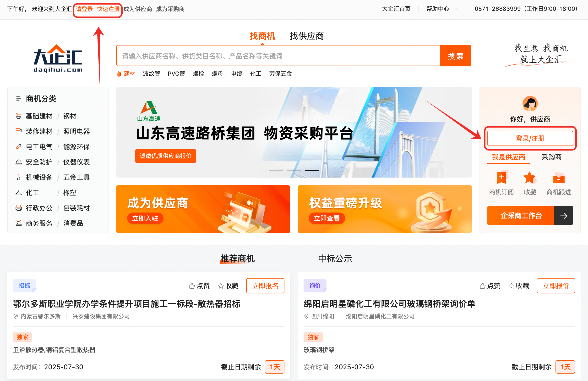Click 成为供应商 in top bar
This screenshot has height=381, width=588.
[138, 9]
